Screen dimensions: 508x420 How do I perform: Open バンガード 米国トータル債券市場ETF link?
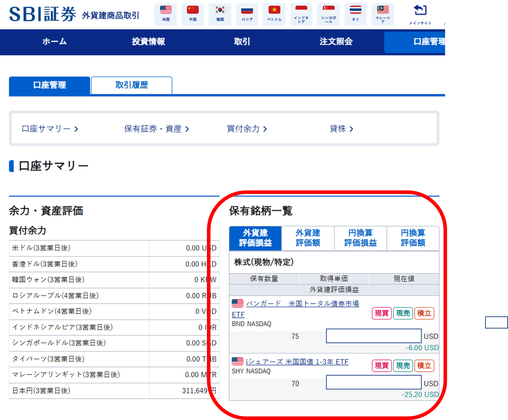[x=303, y=304]
